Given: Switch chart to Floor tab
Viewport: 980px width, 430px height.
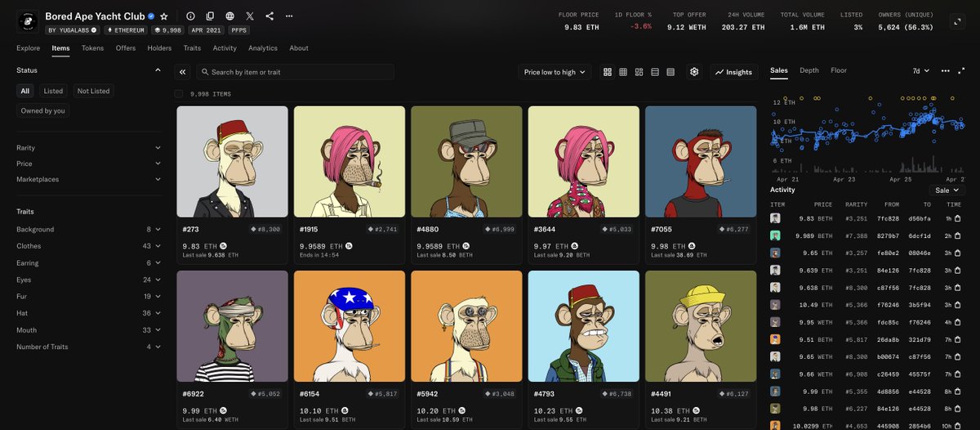Looking at the screenshot, I should (x=839, y=70).
